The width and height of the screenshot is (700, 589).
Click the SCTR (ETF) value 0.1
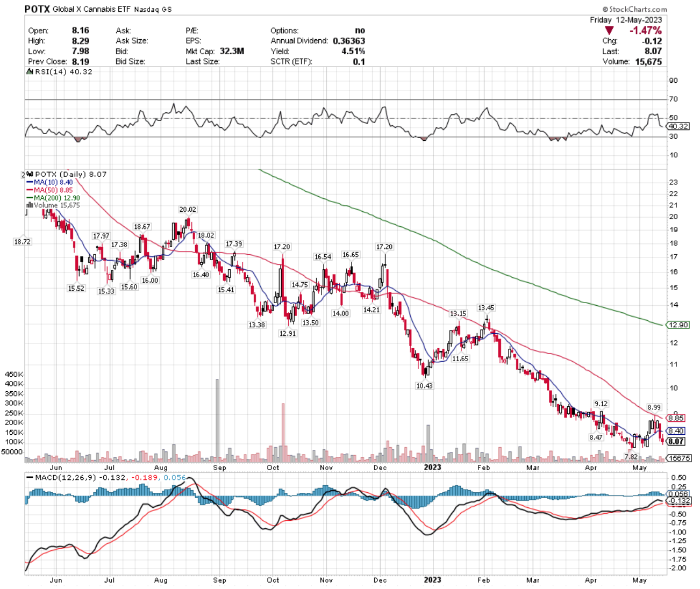[x=359, y=61]
